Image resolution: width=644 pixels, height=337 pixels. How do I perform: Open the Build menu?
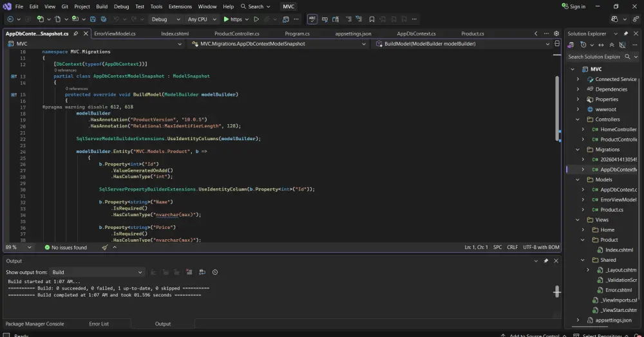coord(102,6)
